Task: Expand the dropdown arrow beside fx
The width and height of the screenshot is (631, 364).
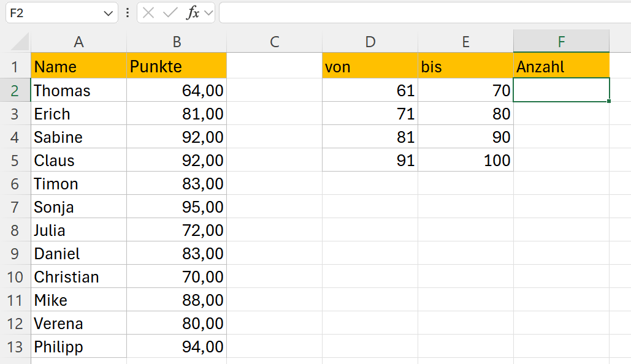Action: click(x=208, y=13)
